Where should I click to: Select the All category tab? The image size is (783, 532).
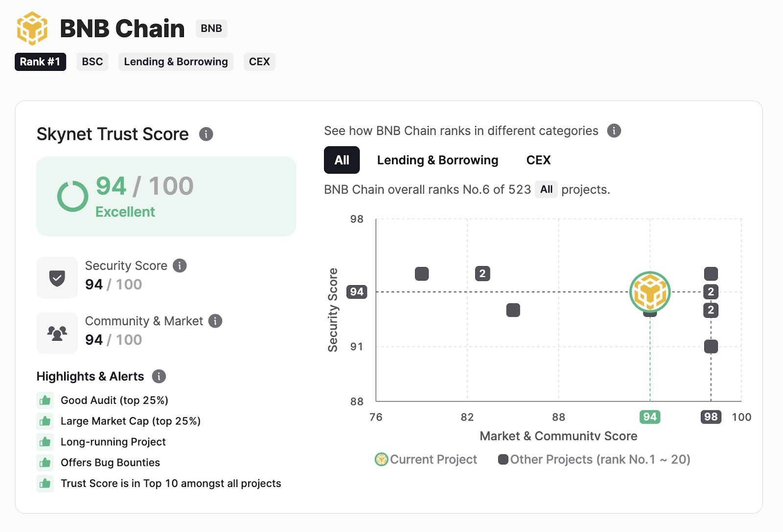tap(342, 160)
